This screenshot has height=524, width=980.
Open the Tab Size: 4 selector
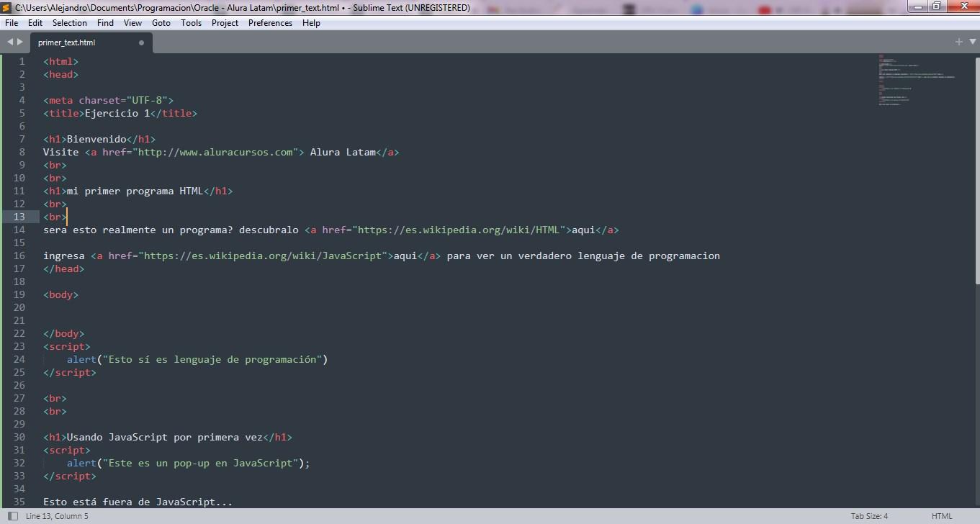tap(869, 516)
